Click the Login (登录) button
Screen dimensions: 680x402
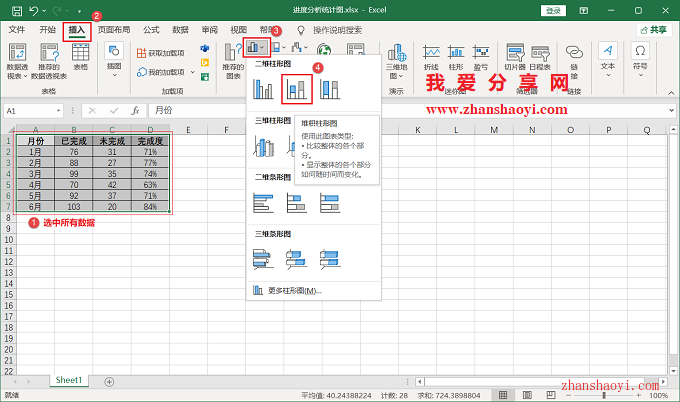pyautogui.click(x=553, y=10)
